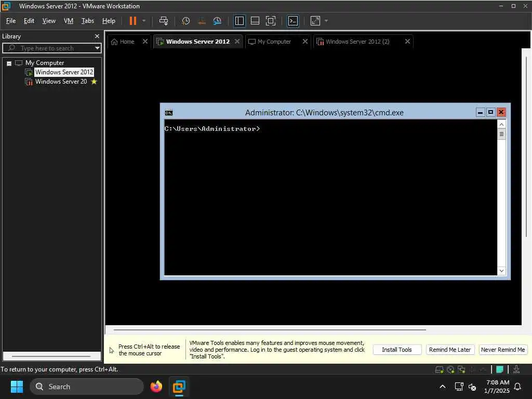Open the View menu
This screenshot has height=399, width=532.
[x=49, y=21]
